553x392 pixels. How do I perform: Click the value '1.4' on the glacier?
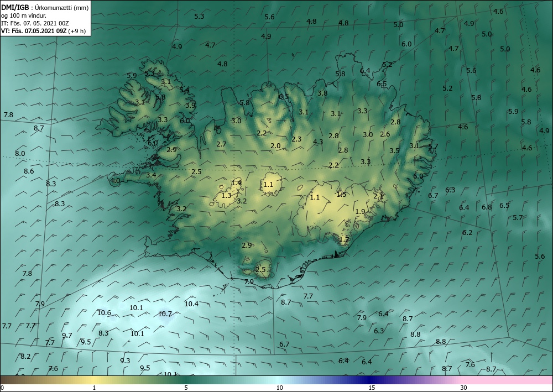click(236, 182)
